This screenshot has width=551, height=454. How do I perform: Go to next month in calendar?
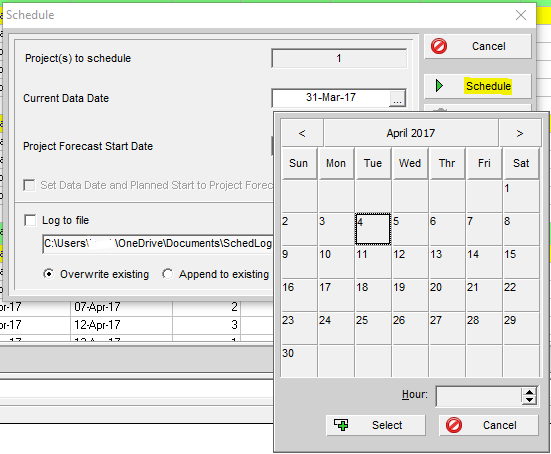[x=520, y=133]
